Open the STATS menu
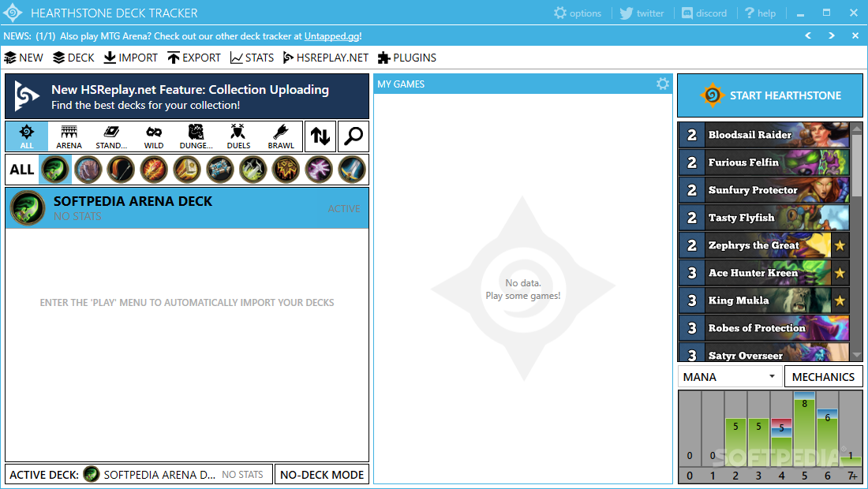This screenshot has height=489, width=868. click(252, 58)
